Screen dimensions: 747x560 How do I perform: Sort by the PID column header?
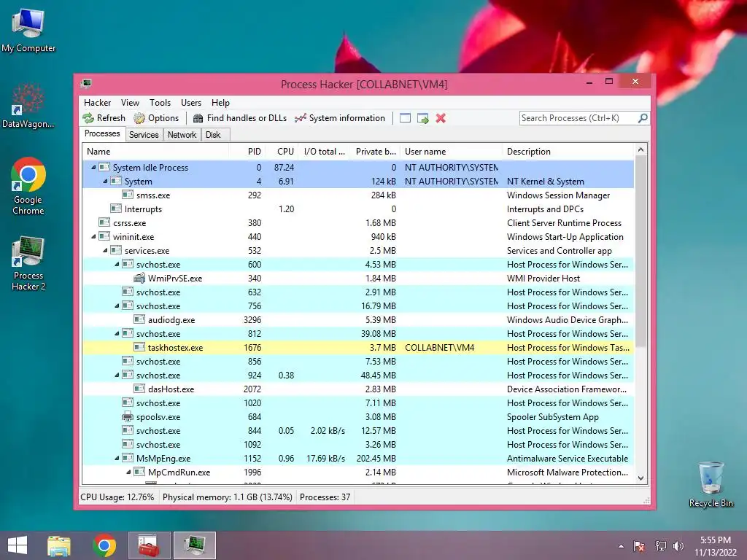pyautogui.click(x=247, y=152)
